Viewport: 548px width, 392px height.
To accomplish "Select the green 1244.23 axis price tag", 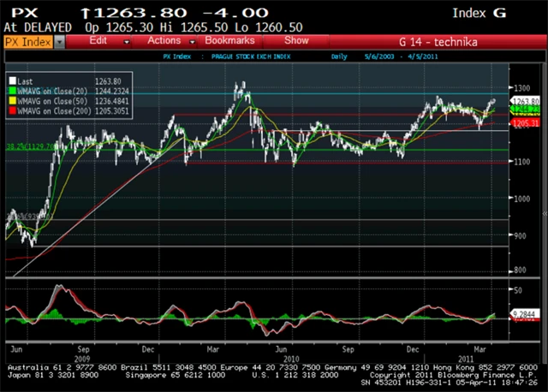I will 525,110.
